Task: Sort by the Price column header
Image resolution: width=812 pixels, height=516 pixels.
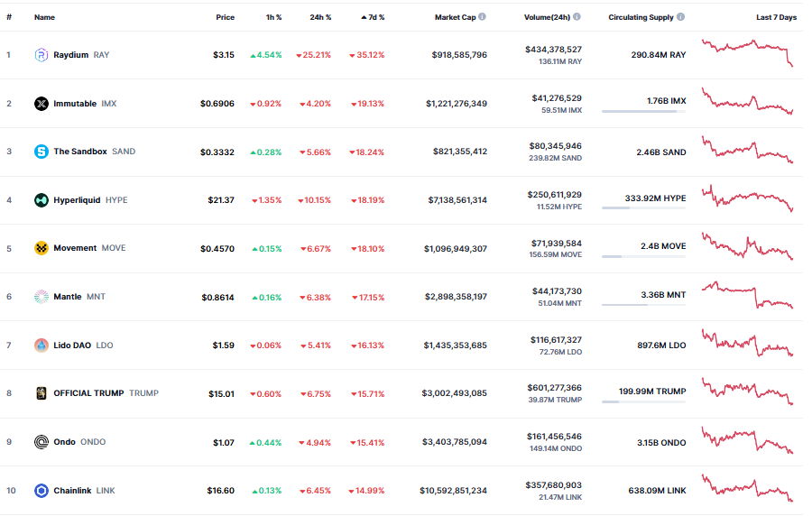Action: 226,18
